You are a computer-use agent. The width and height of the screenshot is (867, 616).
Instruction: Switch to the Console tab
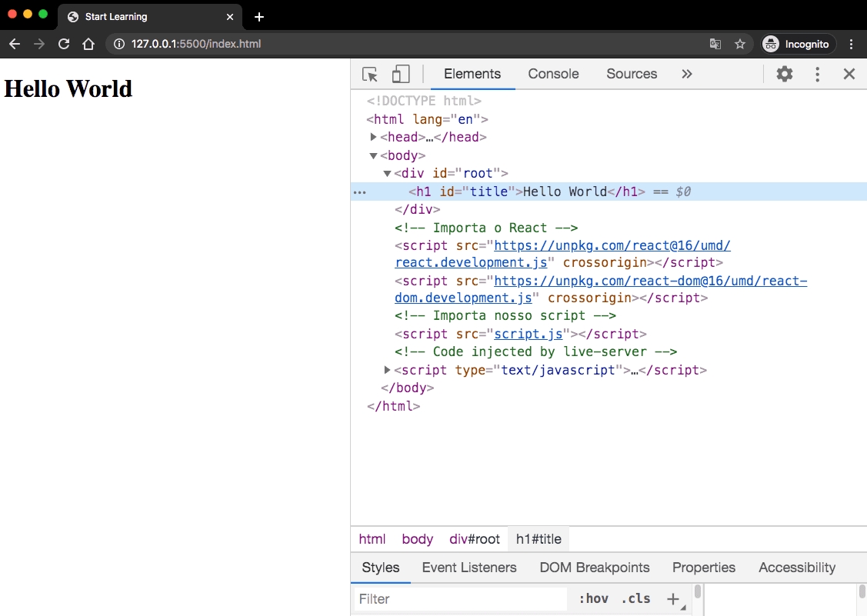coord(553,73)
